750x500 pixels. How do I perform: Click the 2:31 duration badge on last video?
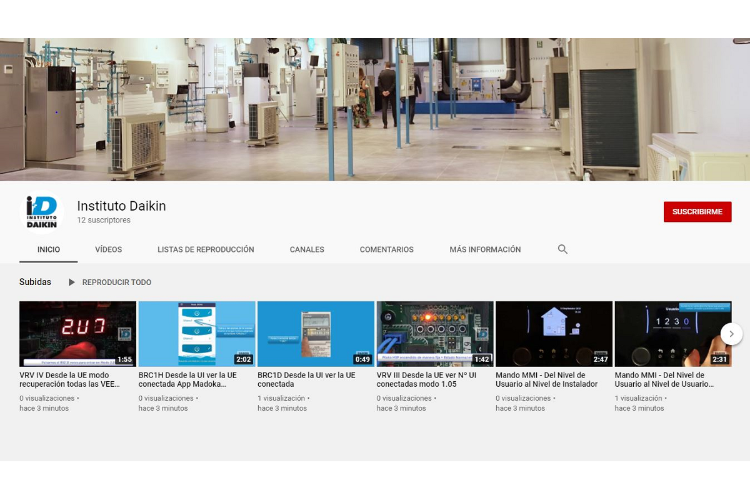click(719, 359)
